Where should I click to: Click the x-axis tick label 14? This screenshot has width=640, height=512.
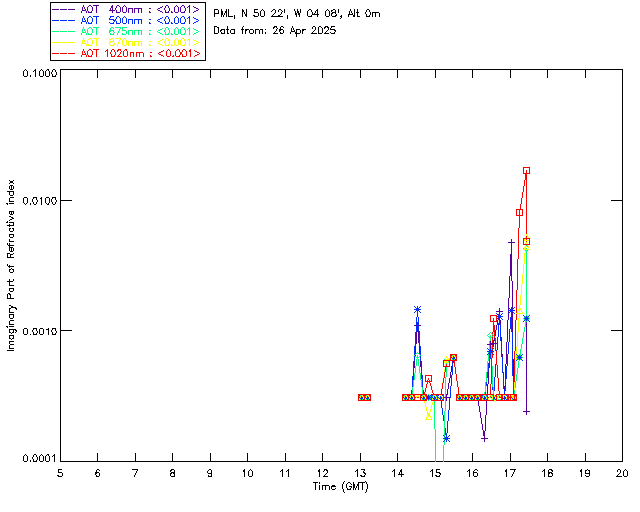click(x=398, y=473)
